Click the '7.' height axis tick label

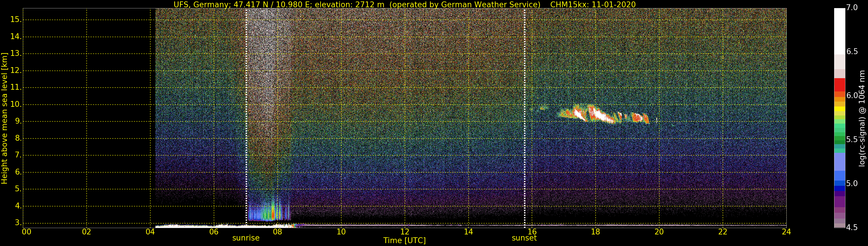pyautogui.click(x=18, y=155)
